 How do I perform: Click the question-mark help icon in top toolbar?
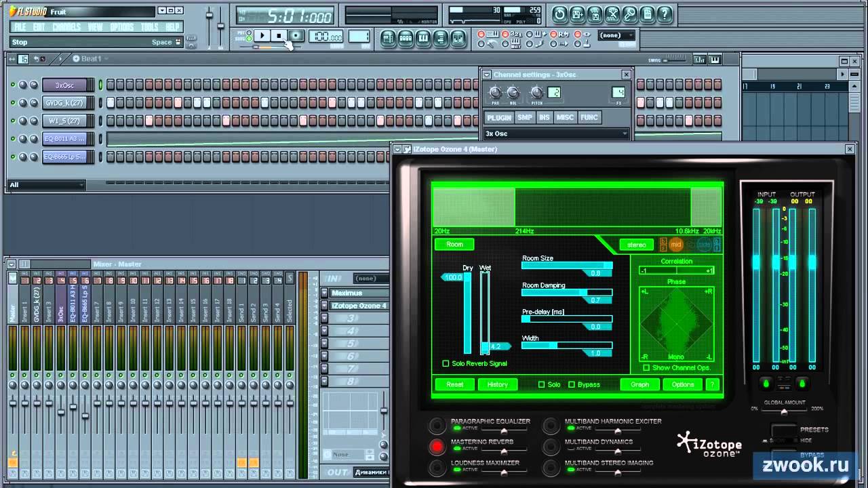(665, 14)
